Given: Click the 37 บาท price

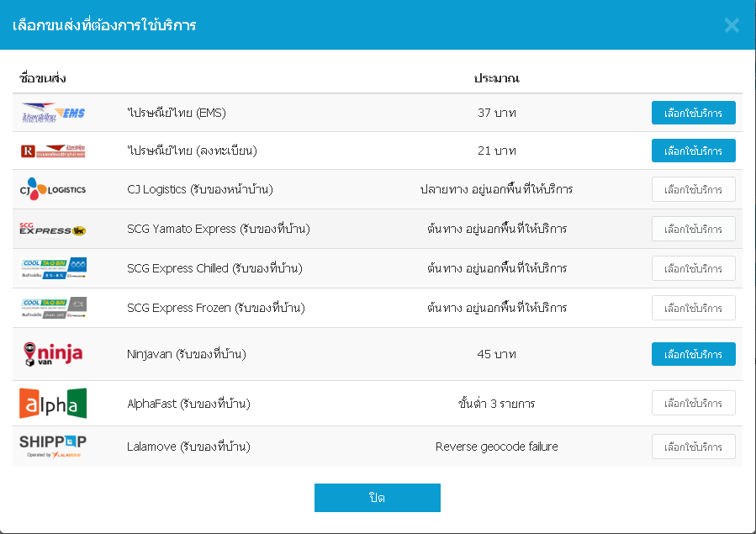Looking at the screenshot, I should point(497,113).
